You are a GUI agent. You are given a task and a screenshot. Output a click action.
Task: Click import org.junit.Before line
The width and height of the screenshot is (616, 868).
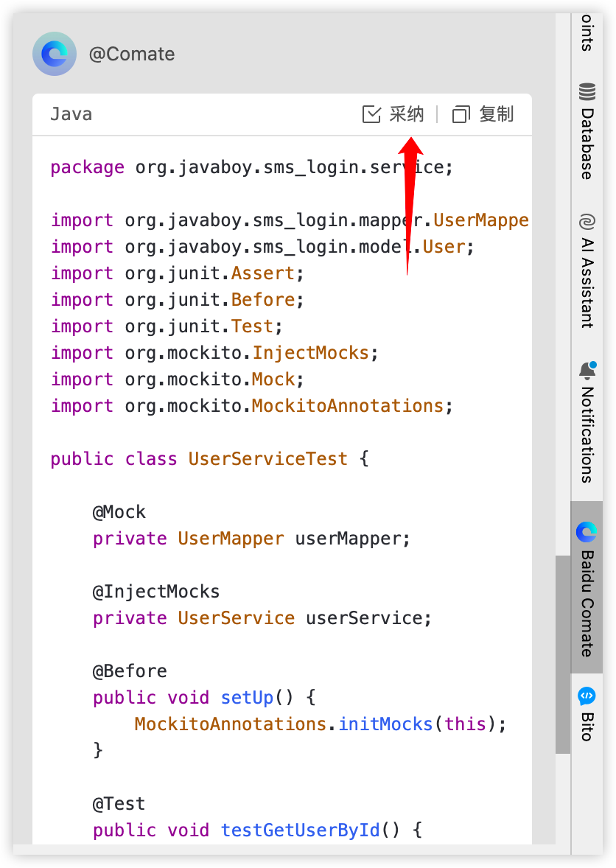[x=177, y=300]
